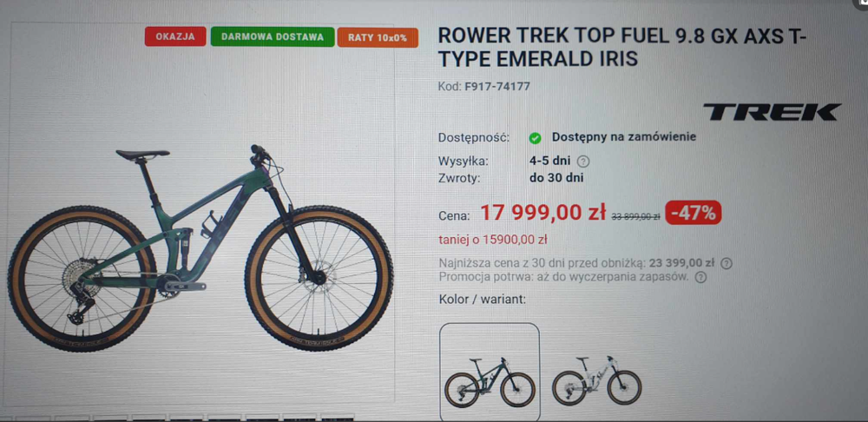The width and height of the screenshot is (868, 422).
Task: Open the RATY 10x0% installment badge
Action: [x=378, y=37]
